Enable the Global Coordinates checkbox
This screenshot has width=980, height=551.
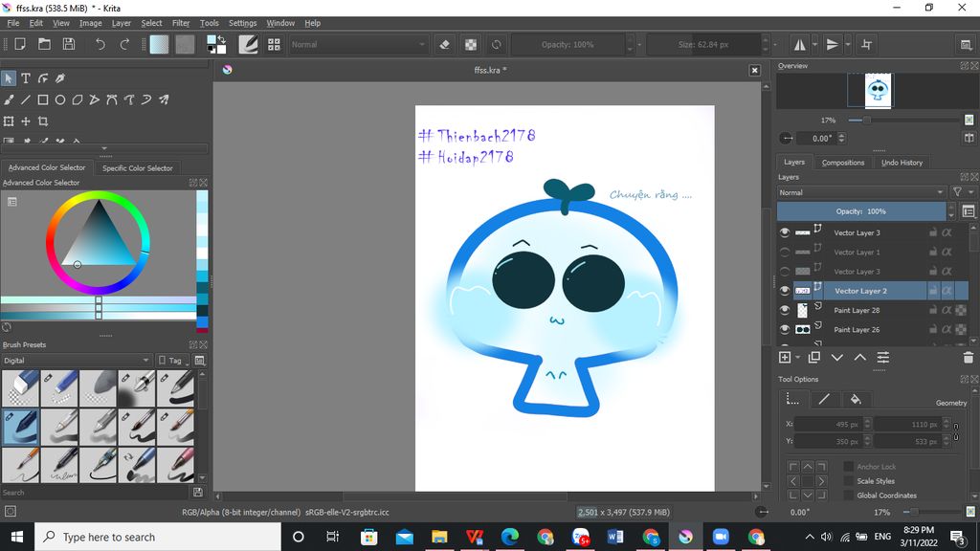[848, 495]
